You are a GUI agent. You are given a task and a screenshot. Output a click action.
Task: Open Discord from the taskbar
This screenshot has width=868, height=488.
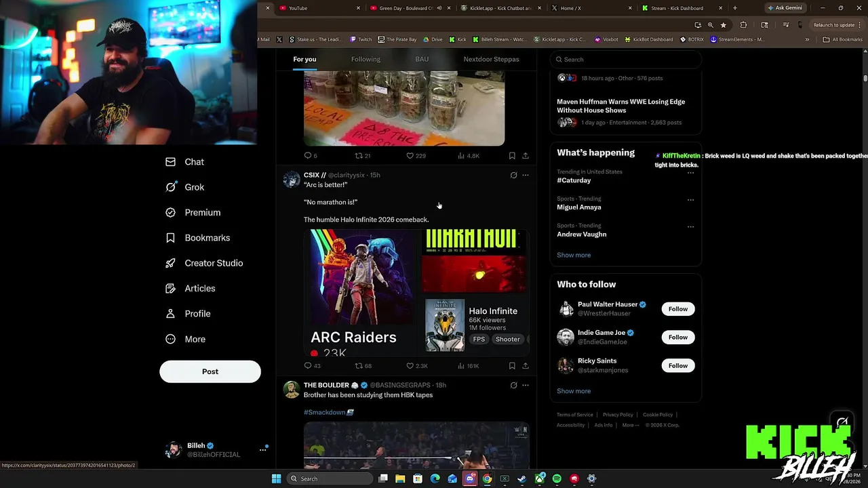point(470,479)
